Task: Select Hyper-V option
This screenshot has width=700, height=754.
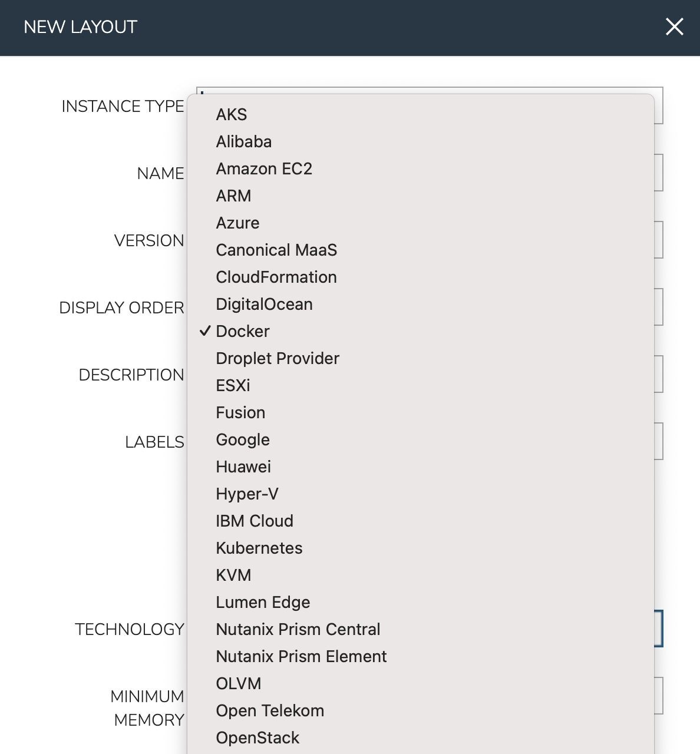Action: [x=247, y=494]
